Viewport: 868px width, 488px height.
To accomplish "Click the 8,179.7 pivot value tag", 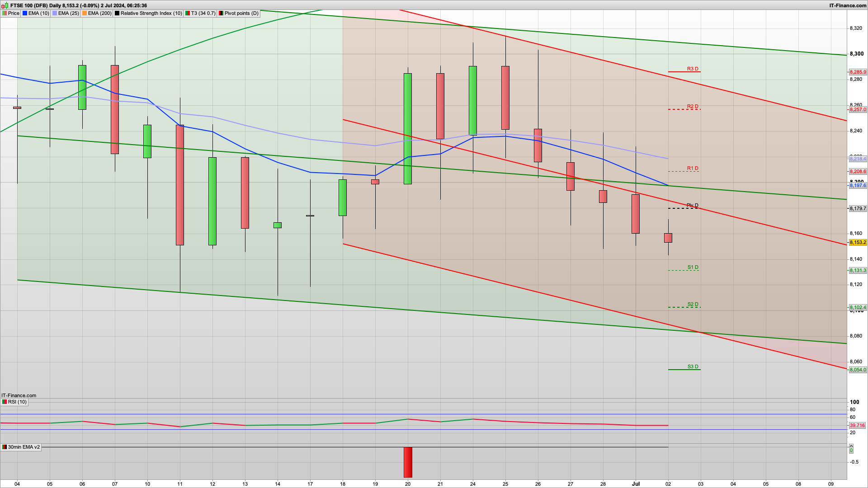I will (858, 209).
